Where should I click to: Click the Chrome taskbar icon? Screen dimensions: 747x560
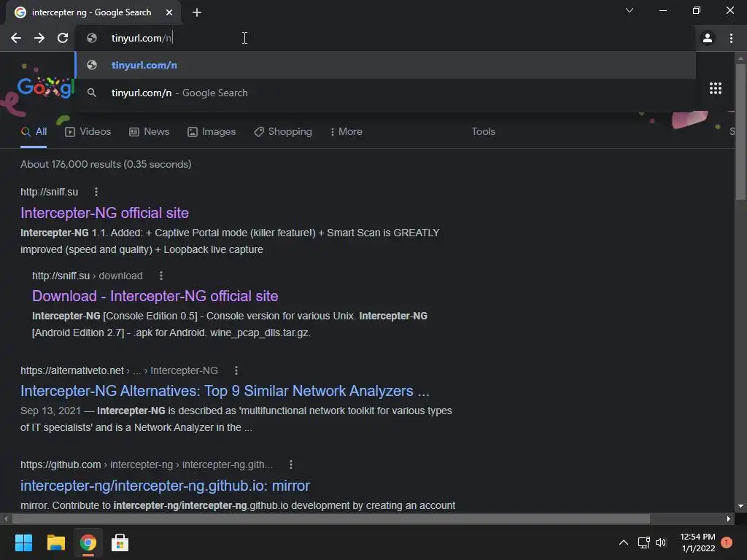click(88, 542)
